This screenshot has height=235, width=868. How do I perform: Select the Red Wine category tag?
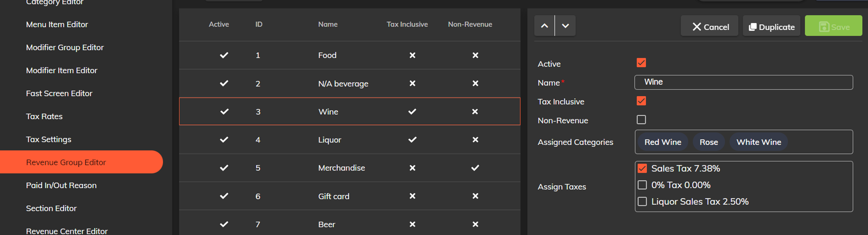(x=663, y=142)
